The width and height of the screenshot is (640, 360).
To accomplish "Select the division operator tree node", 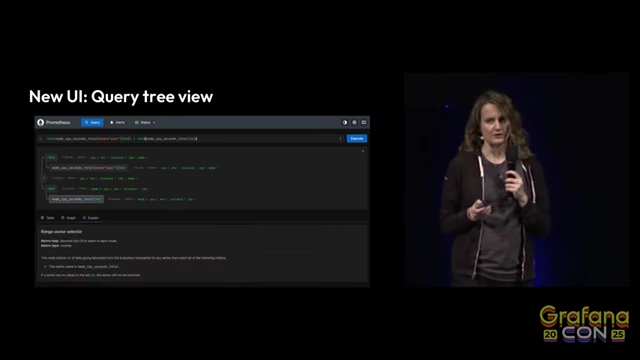I will pyautogui.click(x=44, y=178).
